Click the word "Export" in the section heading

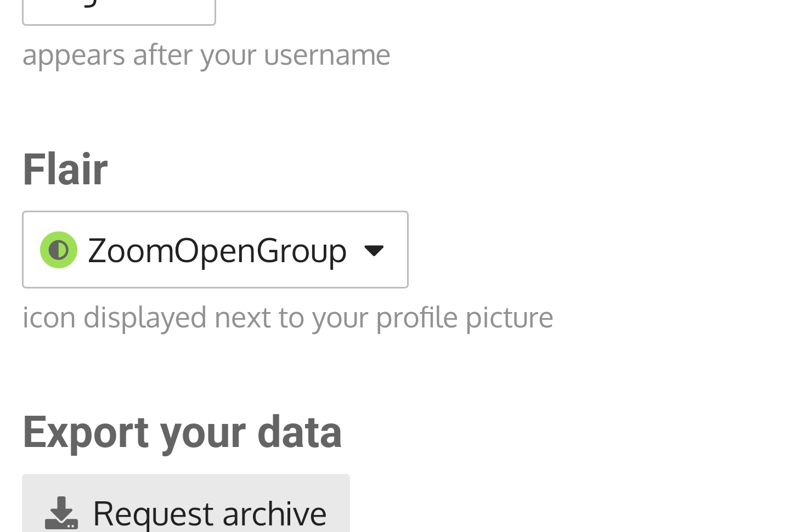pos(86,432)
